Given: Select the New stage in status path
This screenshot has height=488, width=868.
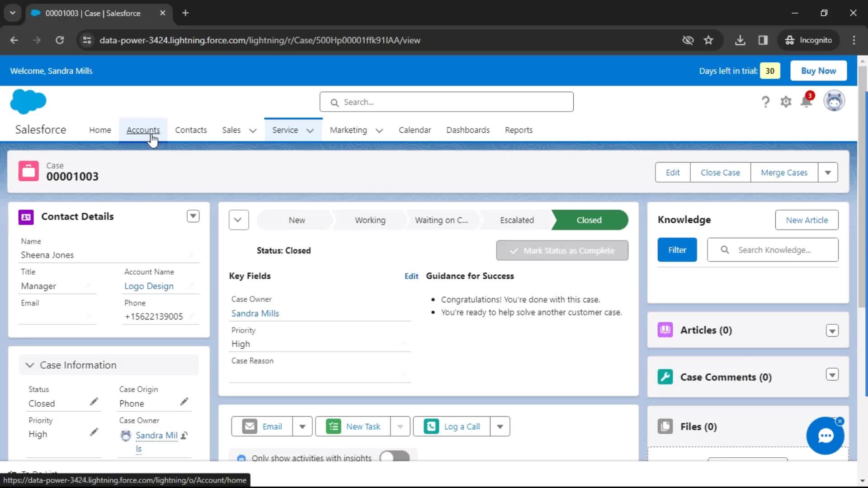Looking at the screenshot, I should (297, 220).
